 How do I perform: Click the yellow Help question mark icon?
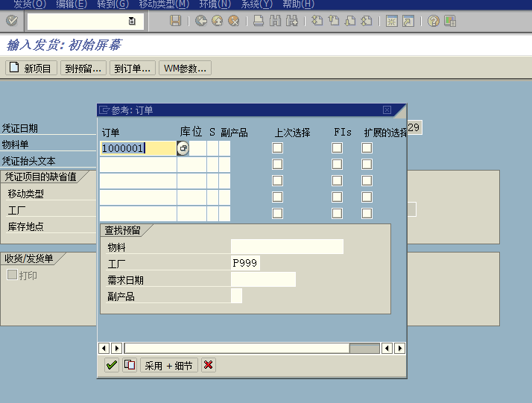(433, 21)
